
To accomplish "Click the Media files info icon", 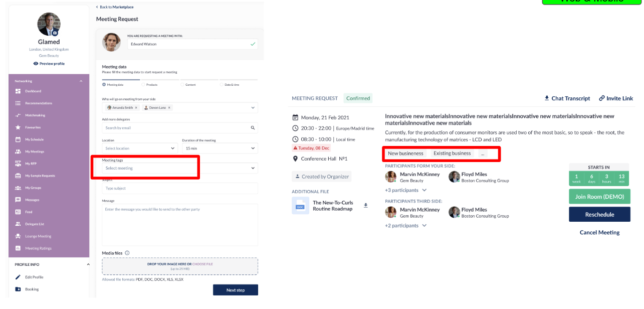I will (x=127, y=253).
